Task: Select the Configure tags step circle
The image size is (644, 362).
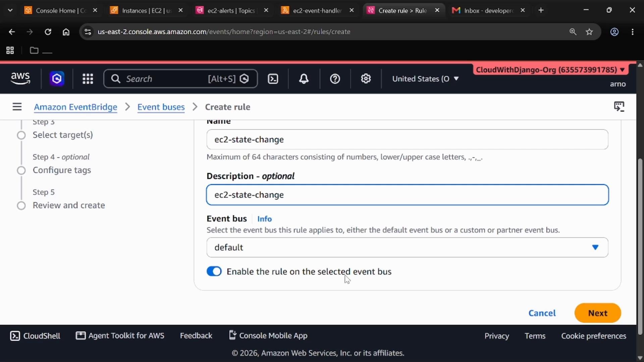Action: coord(21,171)
